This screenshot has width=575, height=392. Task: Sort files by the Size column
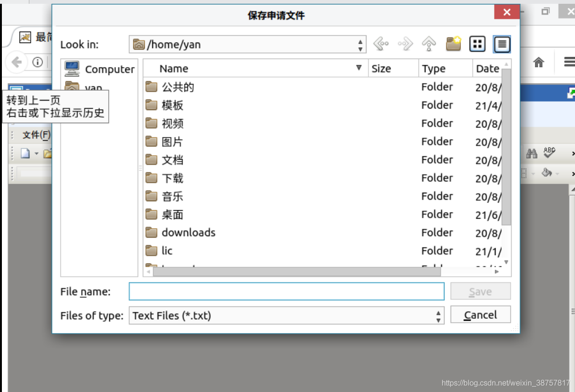point(393,68)
